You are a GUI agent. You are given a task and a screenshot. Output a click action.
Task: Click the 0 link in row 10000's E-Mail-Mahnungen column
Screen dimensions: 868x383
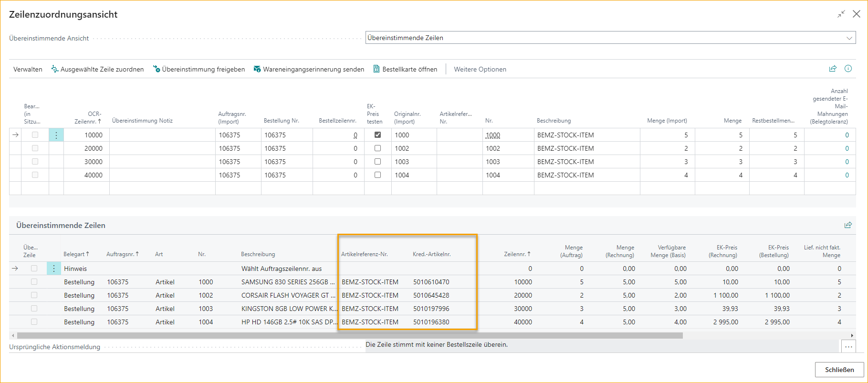point(847,135)
